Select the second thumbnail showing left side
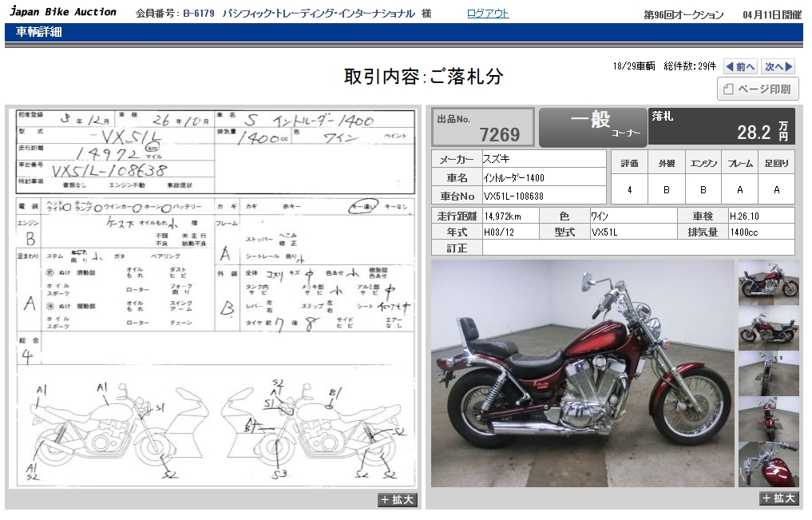812x520 pixels. (x=768, y=327)
